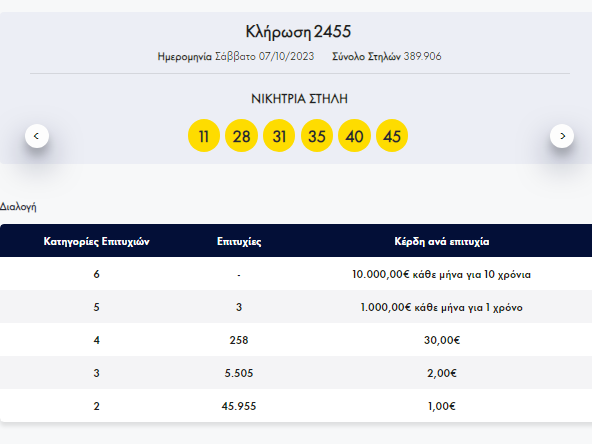The image size is (592, 444).
Task: Select the 10.000,00€ monthly prize row
Action: (296, 274)
